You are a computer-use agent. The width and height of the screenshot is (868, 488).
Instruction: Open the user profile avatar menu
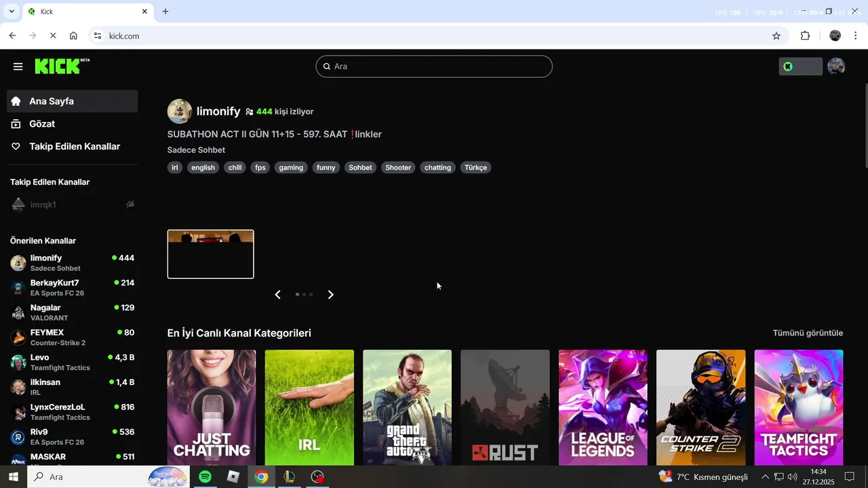tap(836, 66)
